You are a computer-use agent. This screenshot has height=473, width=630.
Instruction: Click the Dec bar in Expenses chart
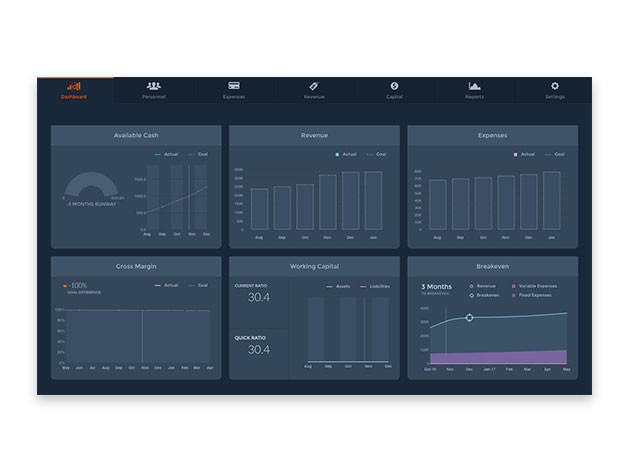point(529,202)
